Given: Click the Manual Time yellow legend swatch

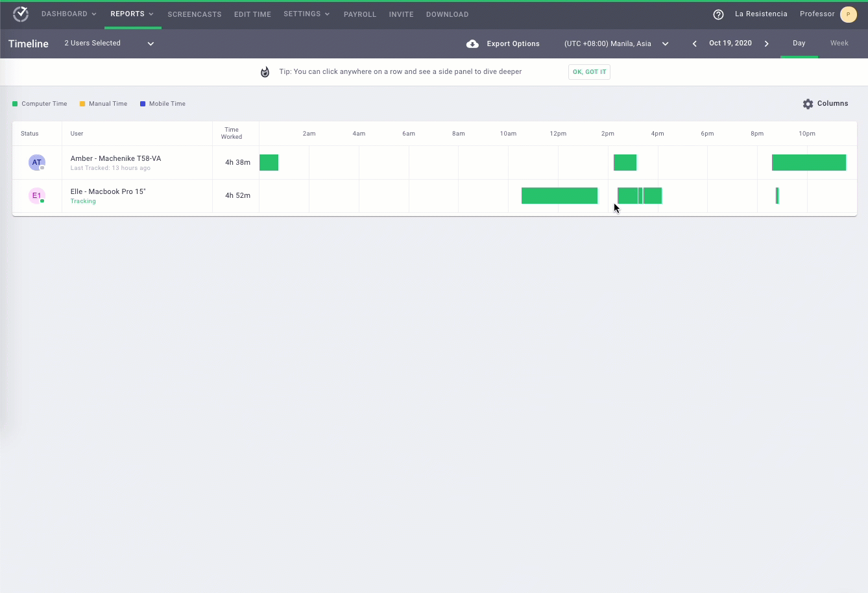Looking at the screenshot, I should (82, 104).
